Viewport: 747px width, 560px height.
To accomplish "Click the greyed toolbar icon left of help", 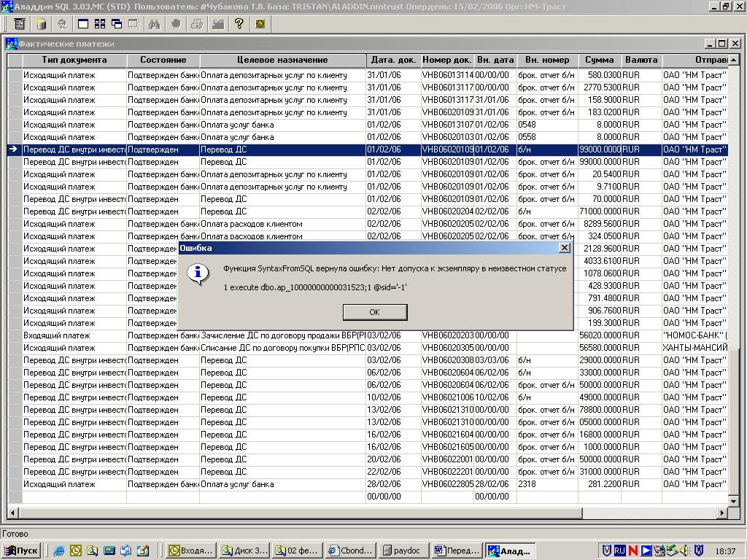I will [x=218, y=24].
